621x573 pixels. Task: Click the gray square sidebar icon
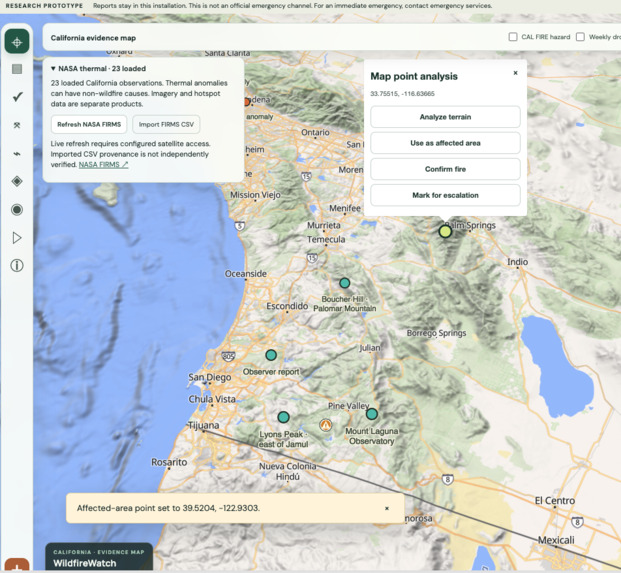(17, 69)
